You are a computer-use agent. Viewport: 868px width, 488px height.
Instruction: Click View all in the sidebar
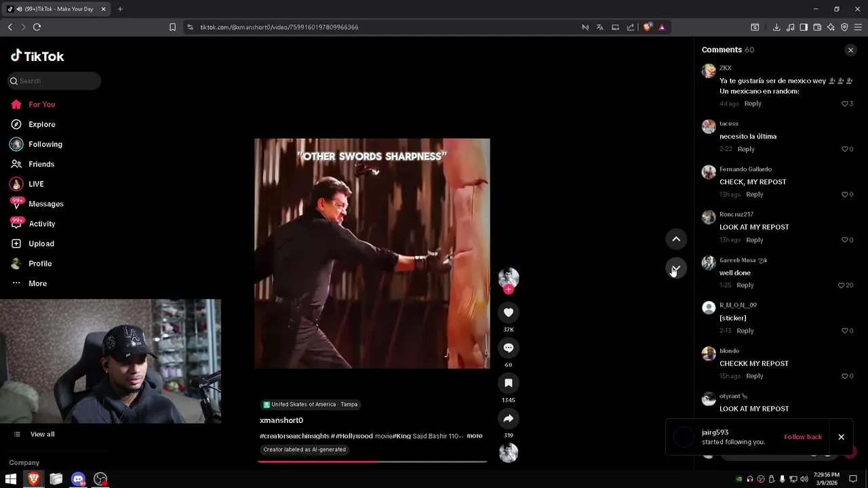click(42, 434)
